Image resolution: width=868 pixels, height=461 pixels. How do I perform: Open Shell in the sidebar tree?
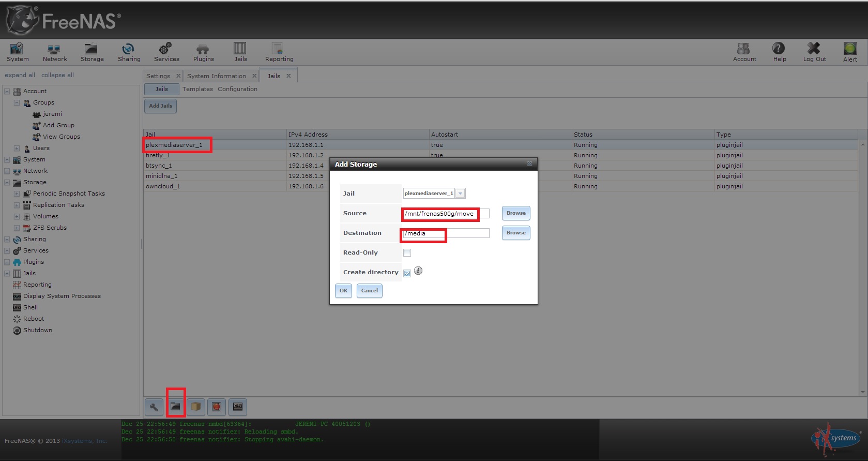tap(31, 307)
